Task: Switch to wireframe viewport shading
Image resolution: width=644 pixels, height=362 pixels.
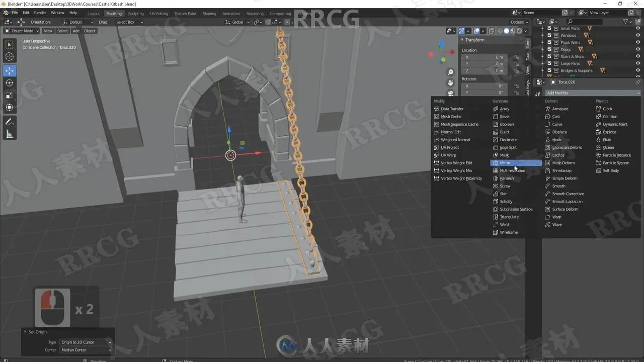Action: (500, 31)
